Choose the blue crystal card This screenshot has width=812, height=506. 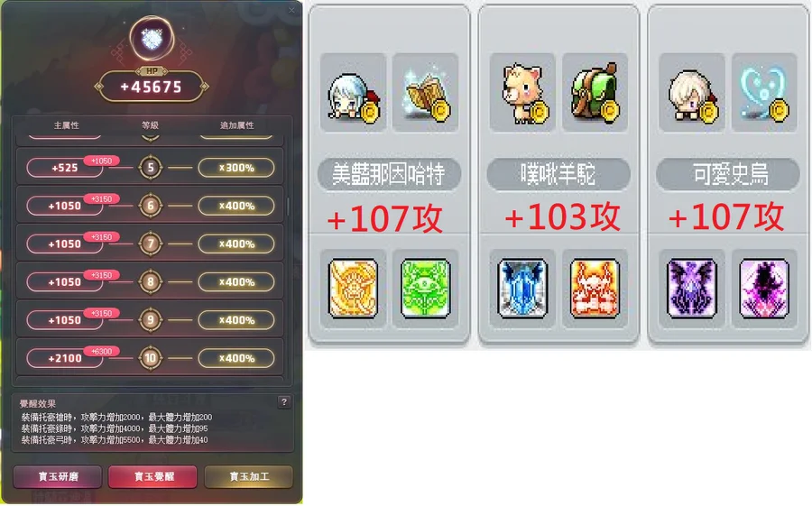pyautogui.click(x=522, y=289)
